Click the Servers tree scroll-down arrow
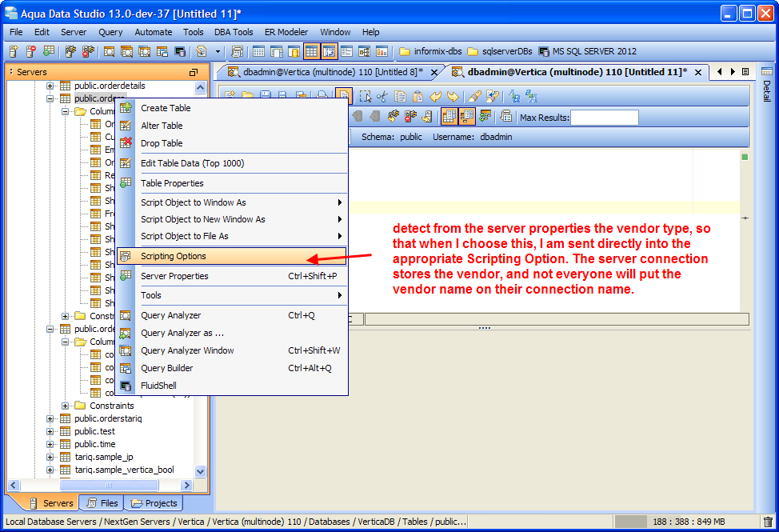Screen dimensions: 779x532 (x=200, y=471)
